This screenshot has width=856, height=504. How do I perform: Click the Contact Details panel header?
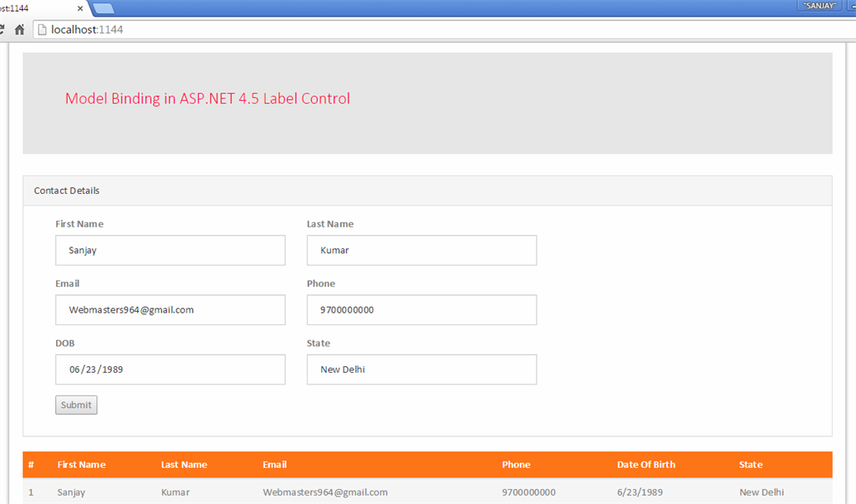[66, 191]
